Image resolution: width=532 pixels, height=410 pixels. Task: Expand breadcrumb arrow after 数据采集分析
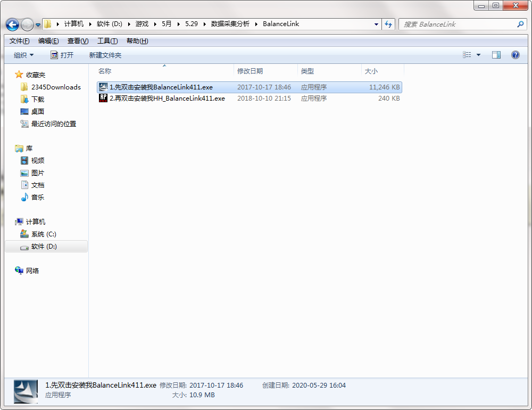point(256,24)
